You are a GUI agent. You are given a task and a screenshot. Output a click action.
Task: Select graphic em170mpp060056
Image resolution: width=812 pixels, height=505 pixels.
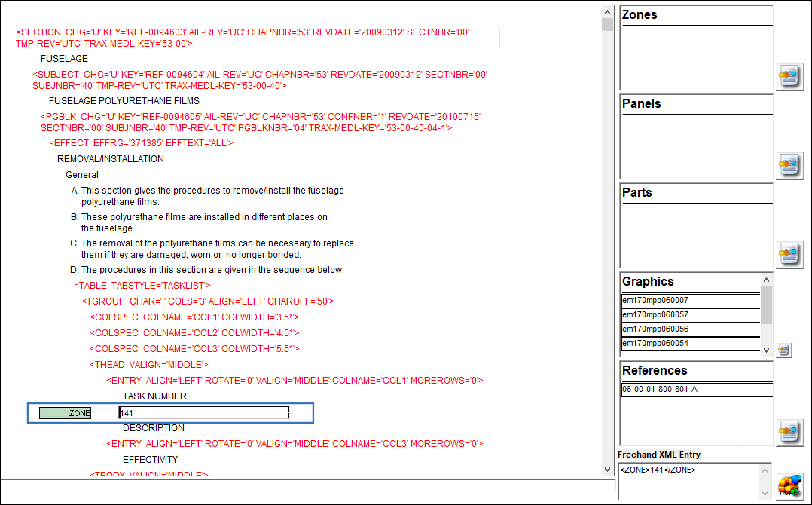click(690, 329)
